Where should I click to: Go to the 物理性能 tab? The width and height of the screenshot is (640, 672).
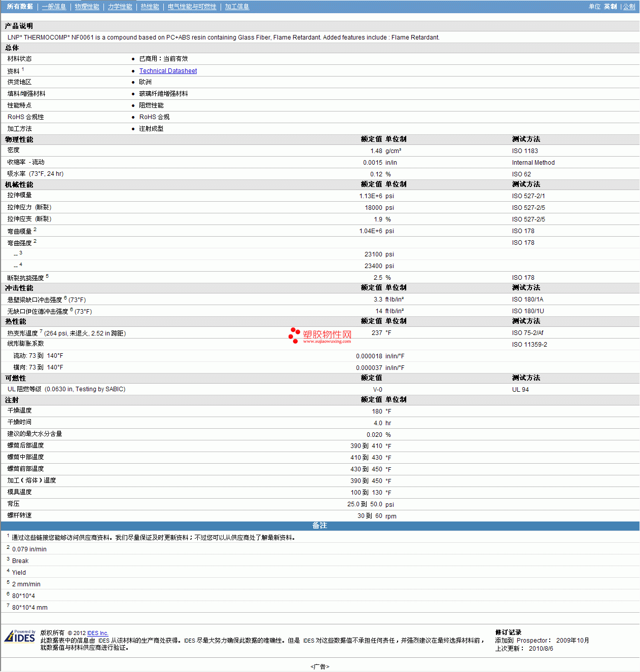click(87, 7)
